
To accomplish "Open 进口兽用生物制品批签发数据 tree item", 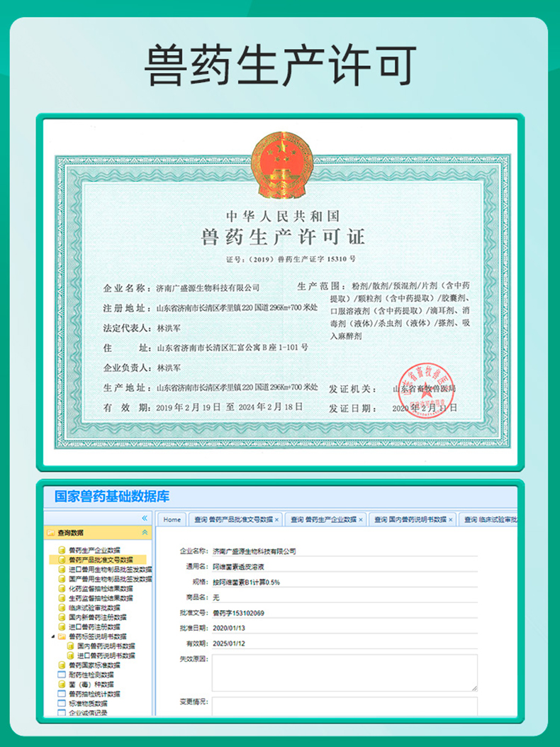I will 111,570.
